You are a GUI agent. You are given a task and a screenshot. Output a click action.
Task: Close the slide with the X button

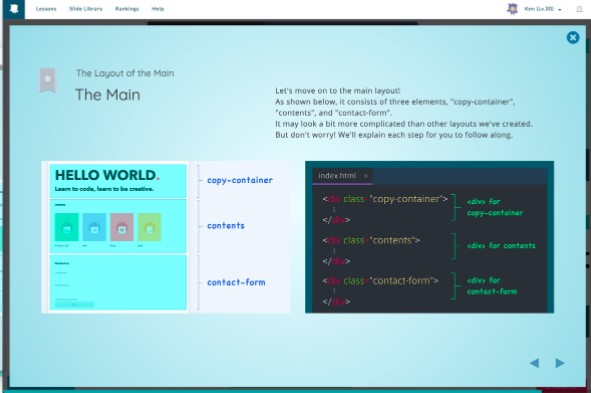pos(573,37)
